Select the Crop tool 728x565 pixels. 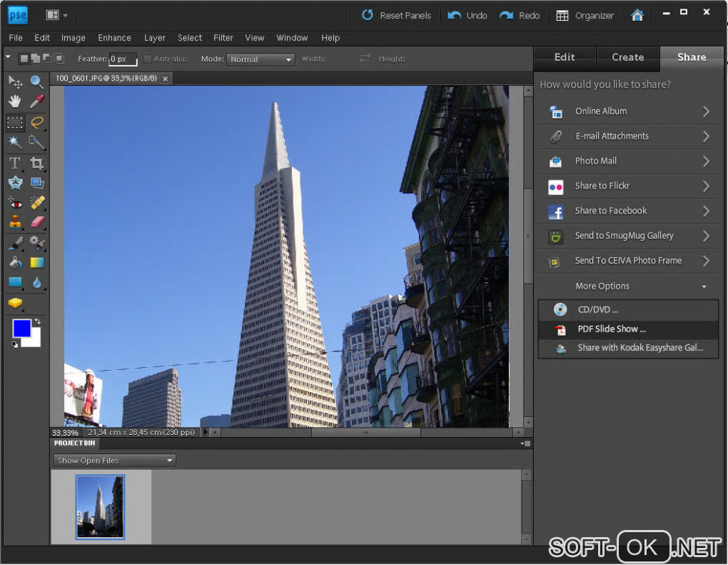(x=36, y=164)
